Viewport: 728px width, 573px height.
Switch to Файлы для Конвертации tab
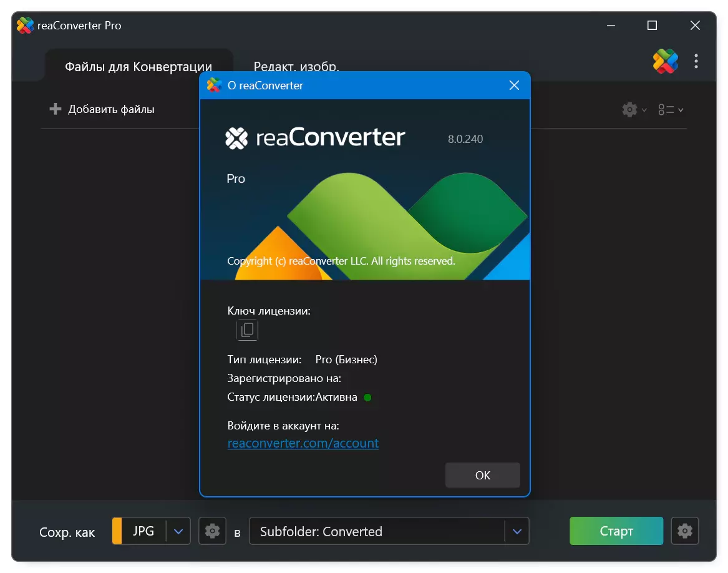coord(138,66)
